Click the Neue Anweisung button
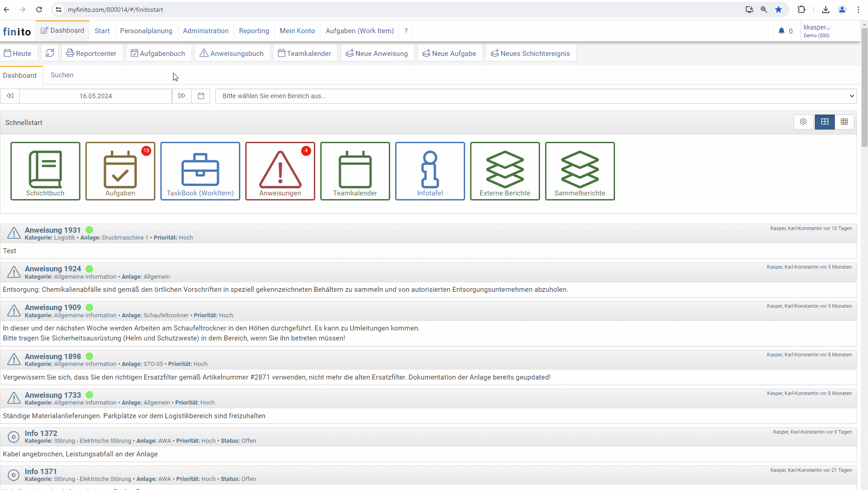Image resolution: width=868 pixels, height=490 pixels. (377, 53)
